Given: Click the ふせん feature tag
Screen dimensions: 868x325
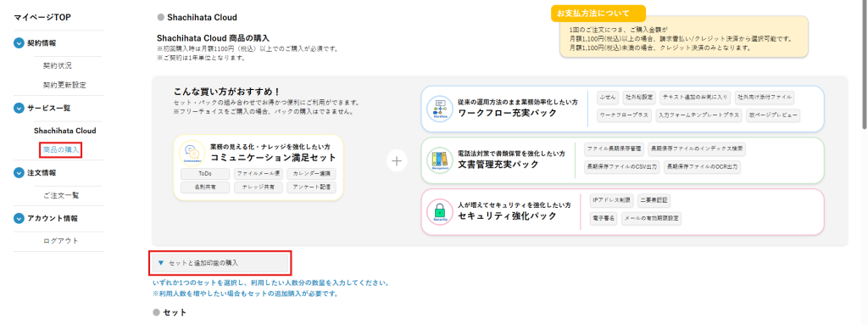Looking at the screenshot, I should tap(607, 98).
